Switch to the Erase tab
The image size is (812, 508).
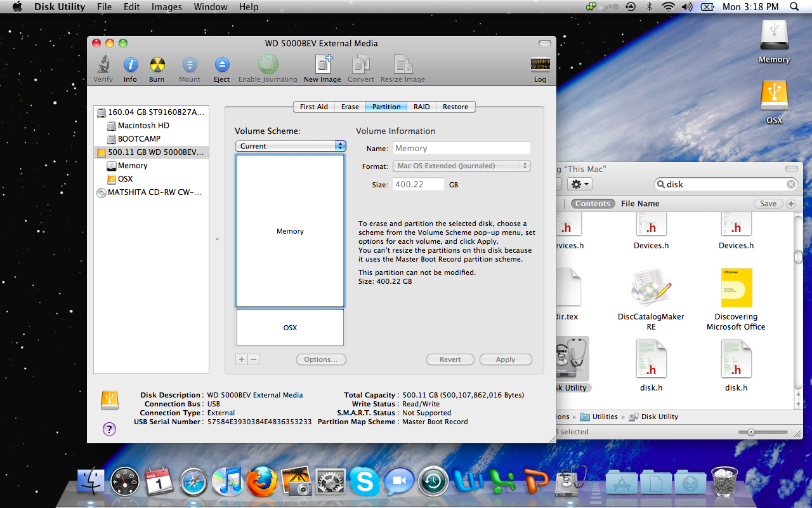350,107
